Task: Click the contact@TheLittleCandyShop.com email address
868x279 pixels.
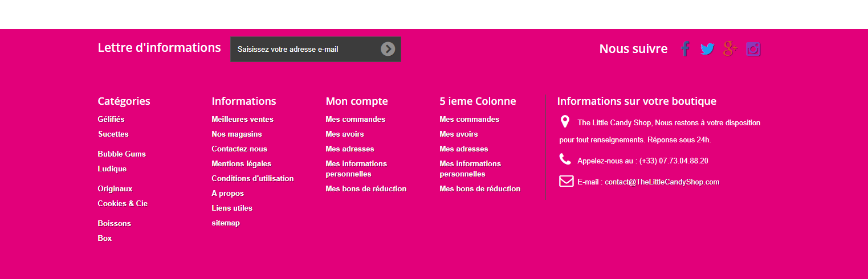Action: tap(662, 182)
